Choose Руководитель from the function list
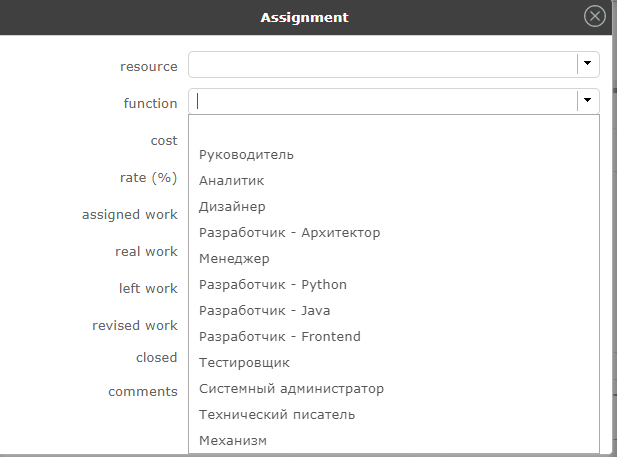 [246, 155]
